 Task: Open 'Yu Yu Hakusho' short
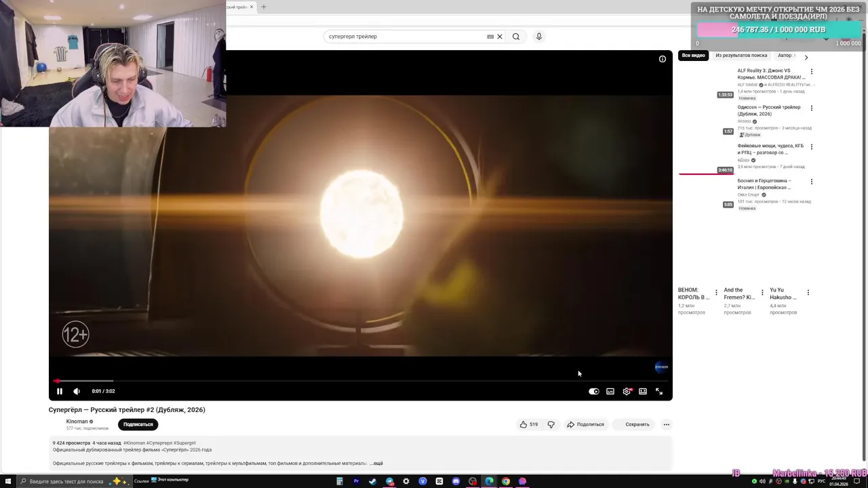(783, 293)
